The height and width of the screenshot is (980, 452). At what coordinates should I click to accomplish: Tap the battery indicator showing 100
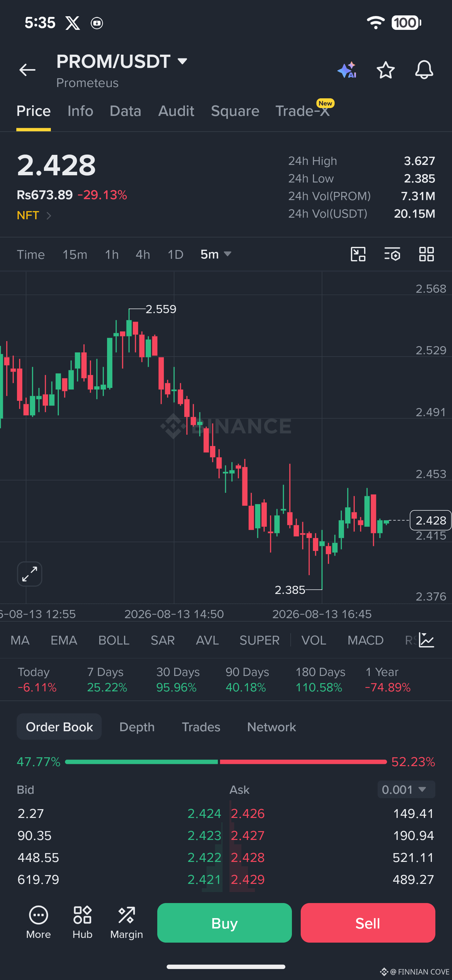click(406, 23)
